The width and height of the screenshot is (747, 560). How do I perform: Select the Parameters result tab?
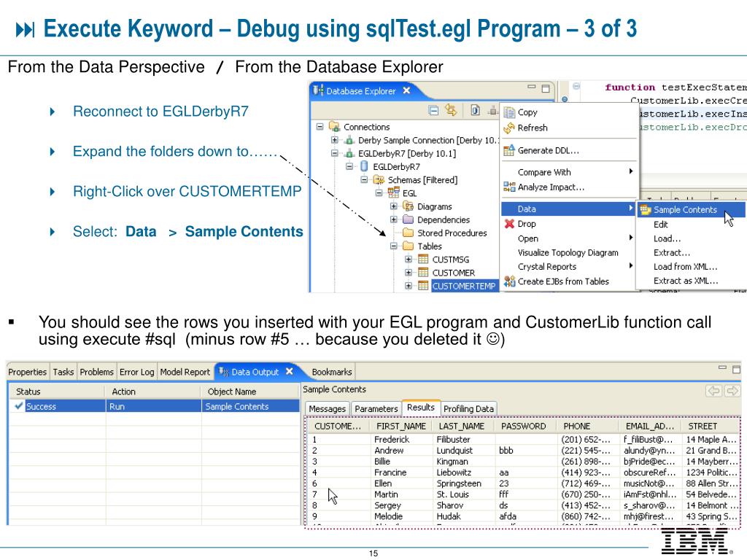[376, 408]
